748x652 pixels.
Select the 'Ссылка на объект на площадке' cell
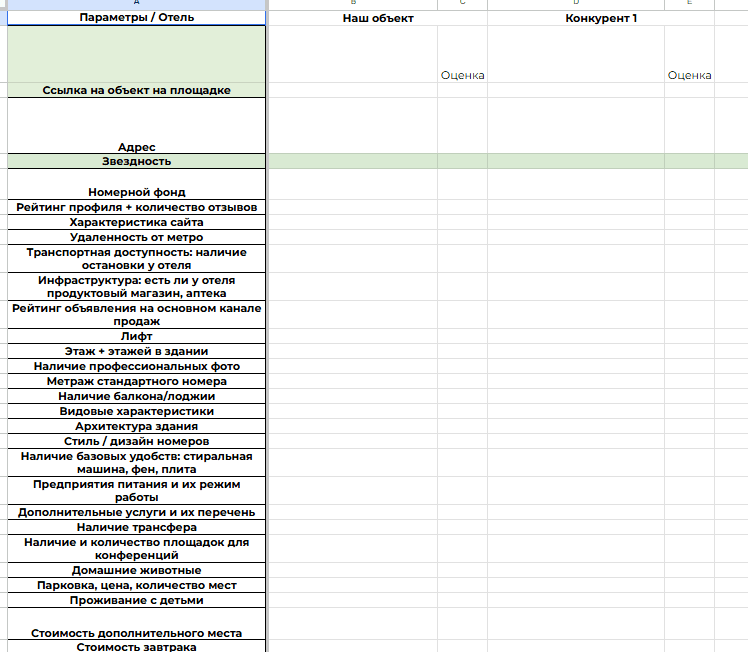click(x=136, y=90)
